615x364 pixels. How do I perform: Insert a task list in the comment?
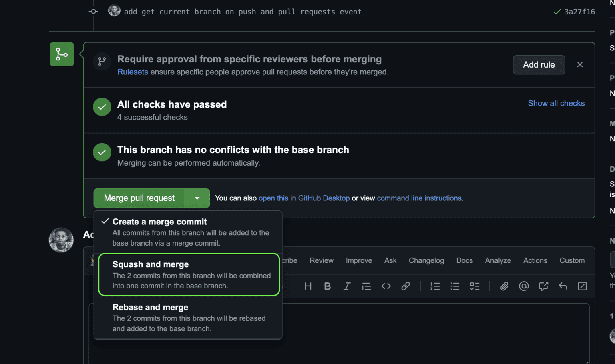click(475, 286)
